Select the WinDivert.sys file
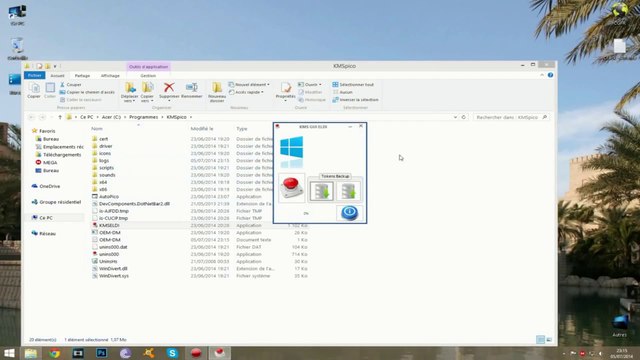The image size is (640, 360). point(110,276)
